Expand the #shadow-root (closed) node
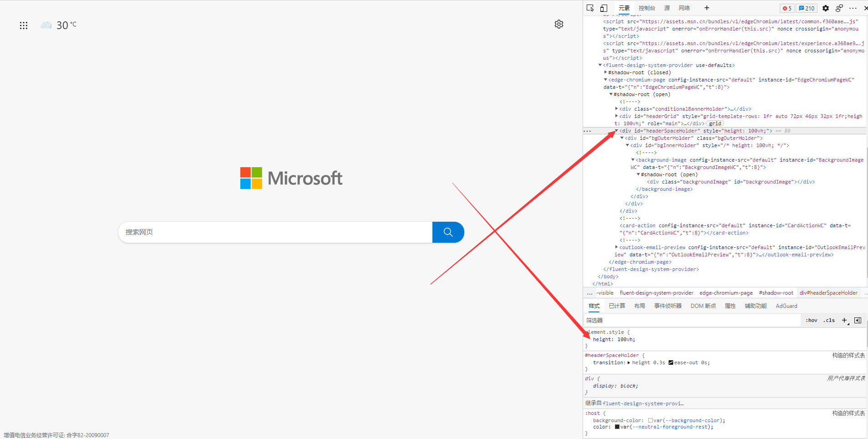 (x=606, y=72)
